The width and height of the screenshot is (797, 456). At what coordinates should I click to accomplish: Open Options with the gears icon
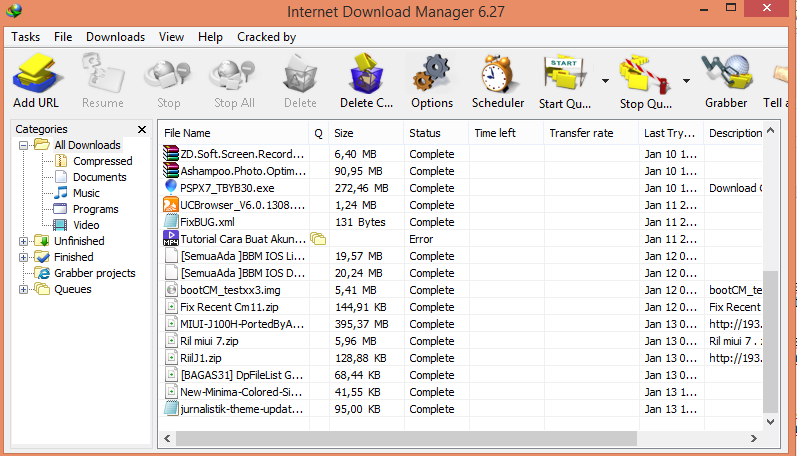[x=432, y=74]
